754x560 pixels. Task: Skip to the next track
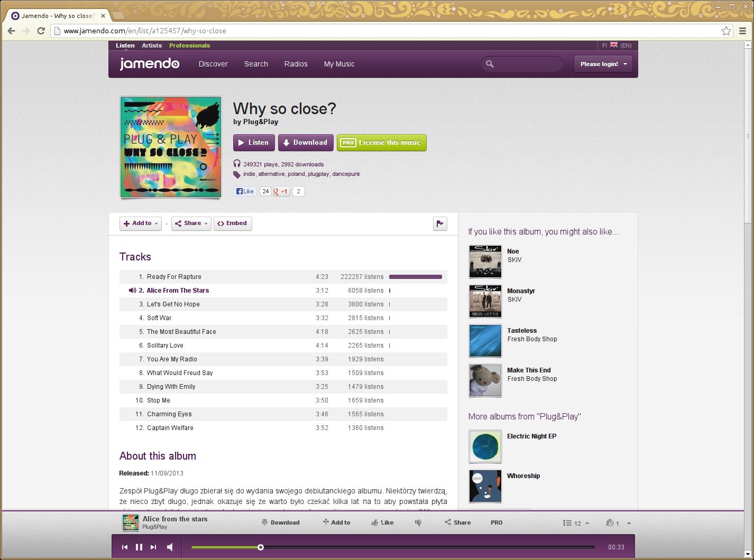pos(153,547)
